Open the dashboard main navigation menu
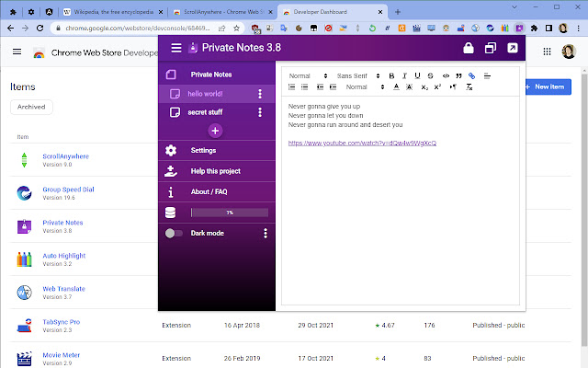Screen dimensions: 588x368 click(x=17, y=52)
